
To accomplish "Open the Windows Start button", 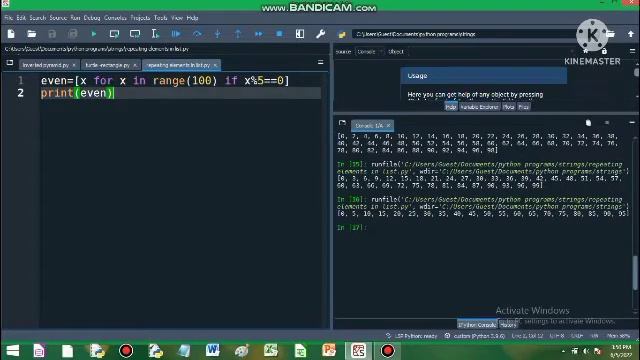I will click(x=13, y=351).
